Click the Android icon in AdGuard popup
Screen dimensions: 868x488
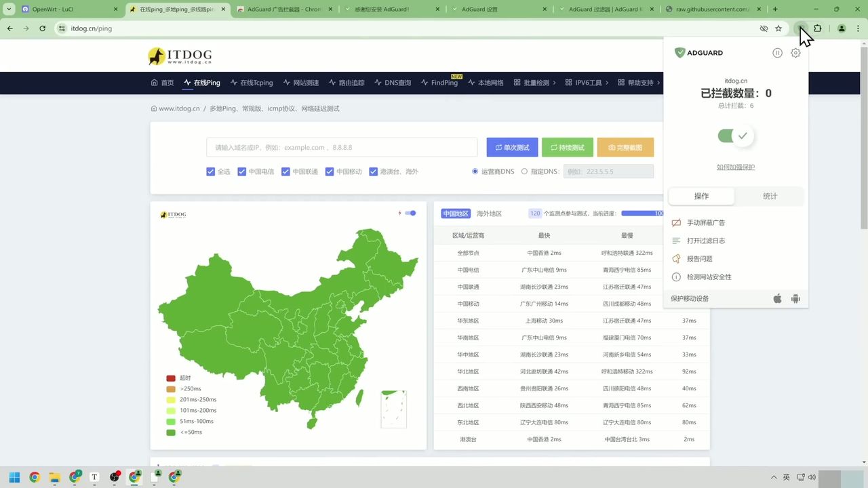(795, 298)
